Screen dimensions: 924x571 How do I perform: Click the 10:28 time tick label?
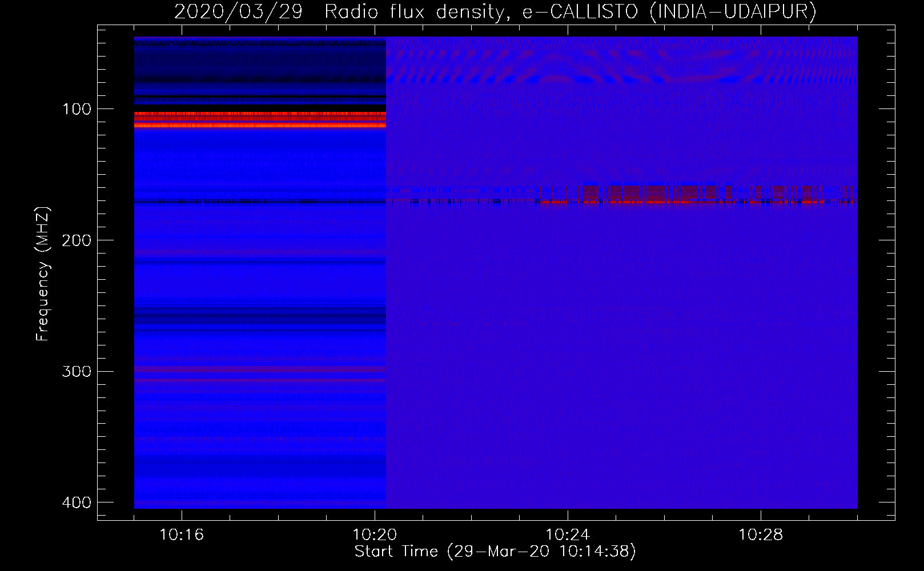pos(761,535)
